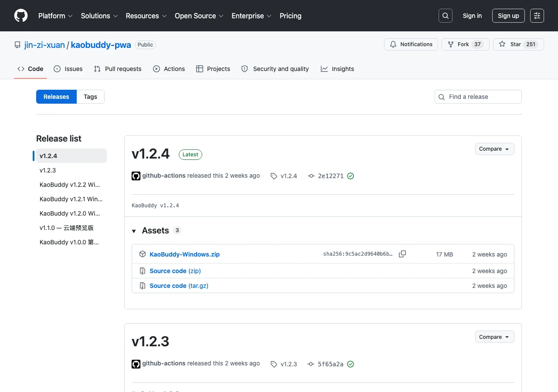Open the Pull requests tab
558x392 pixels.
(118, 69)
